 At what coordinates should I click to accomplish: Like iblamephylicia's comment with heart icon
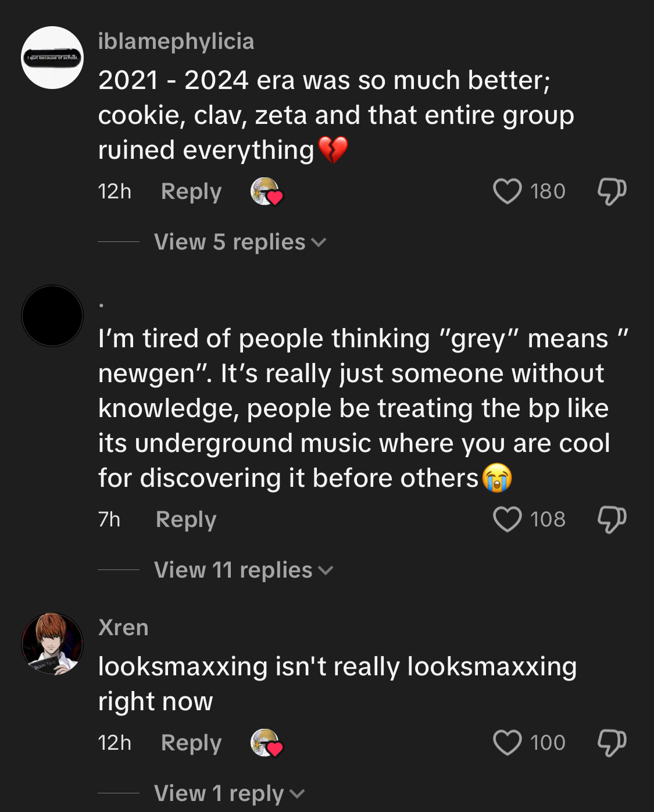click(x=508, y=191)
